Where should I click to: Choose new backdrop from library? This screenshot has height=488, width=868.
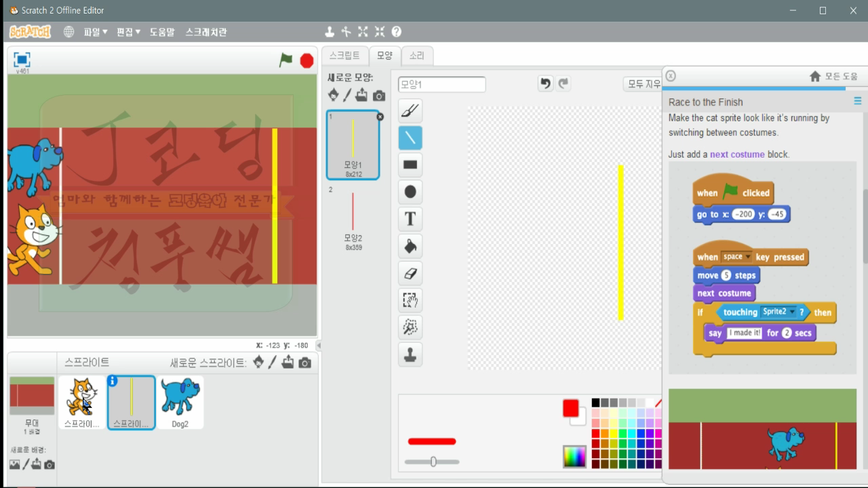[15, 464]
